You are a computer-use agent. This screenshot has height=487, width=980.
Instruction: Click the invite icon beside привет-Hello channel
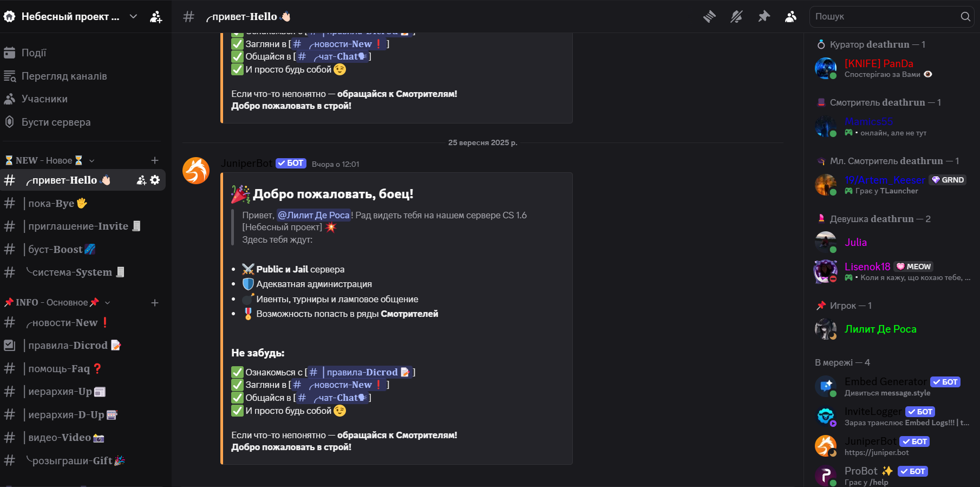pos(141,180)
